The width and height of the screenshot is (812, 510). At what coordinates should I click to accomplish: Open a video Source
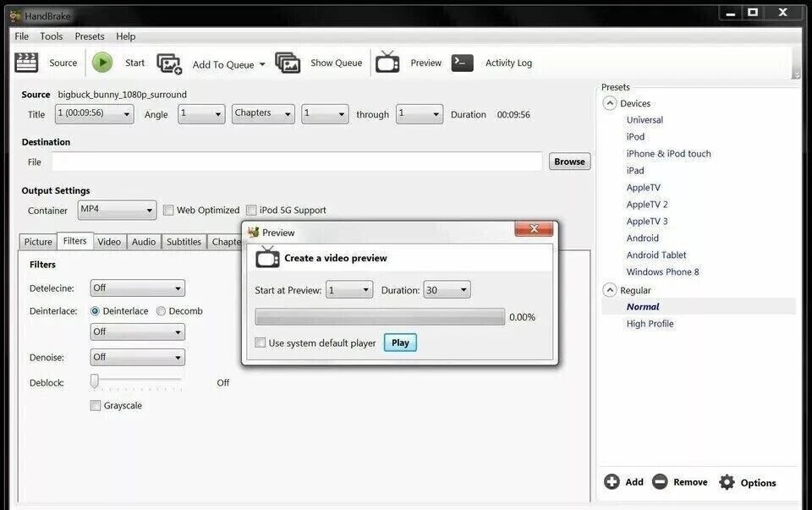tap(51, 63)
